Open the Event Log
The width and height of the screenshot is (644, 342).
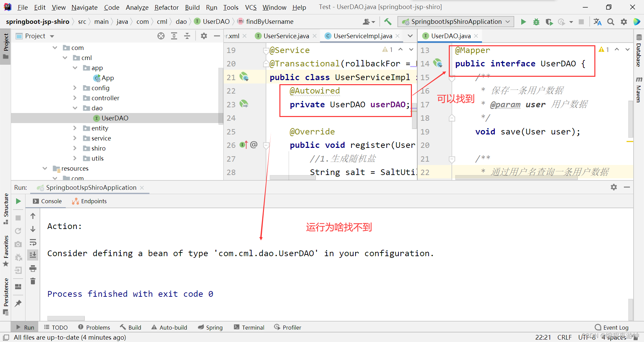click(x=615, y=327)
